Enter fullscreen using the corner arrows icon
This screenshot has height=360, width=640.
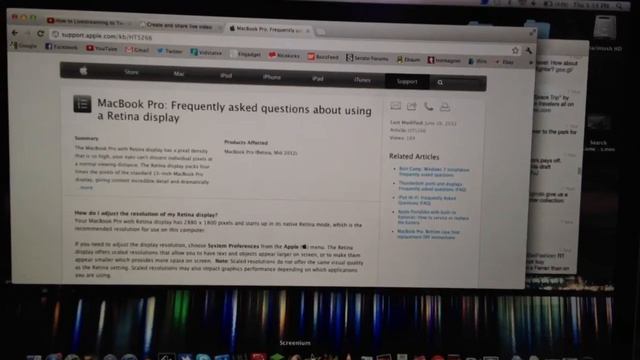[532, 33]
